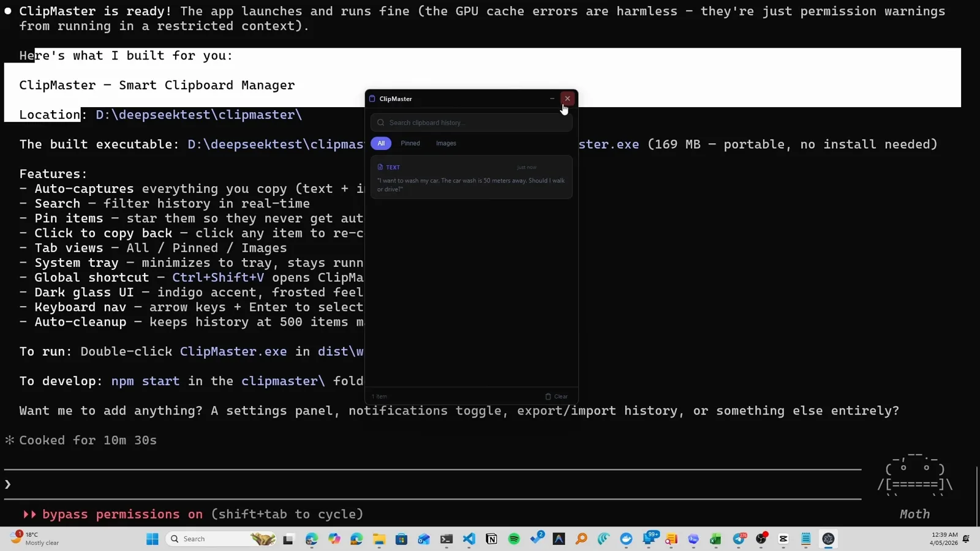Open the Windows Start menu
This screenshot has height=551, width=980.
pyautogui.click(x=153, y=539)
